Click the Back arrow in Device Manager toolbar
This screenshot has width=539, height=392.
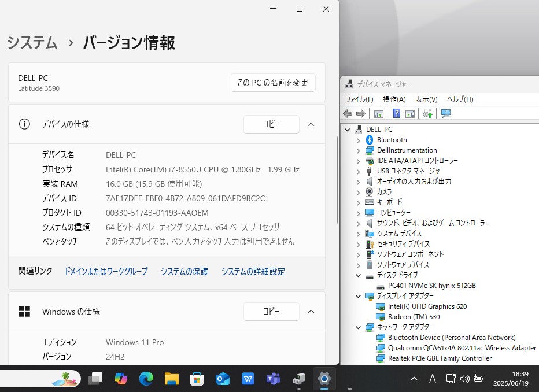tap(348, 113)
